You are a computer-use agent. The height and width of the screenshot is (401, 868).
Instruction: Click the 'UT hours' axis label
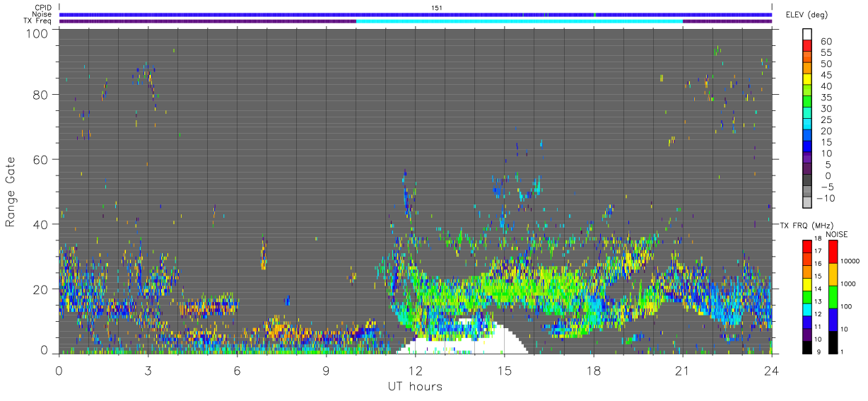point(415,386)
